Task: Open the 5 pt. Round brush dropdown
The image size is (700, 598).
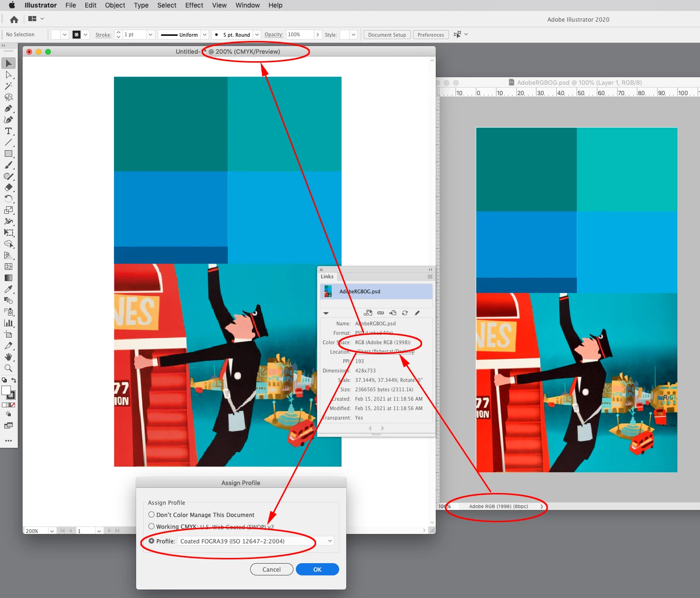Action: pyautogui.click(x=257, y=34)
